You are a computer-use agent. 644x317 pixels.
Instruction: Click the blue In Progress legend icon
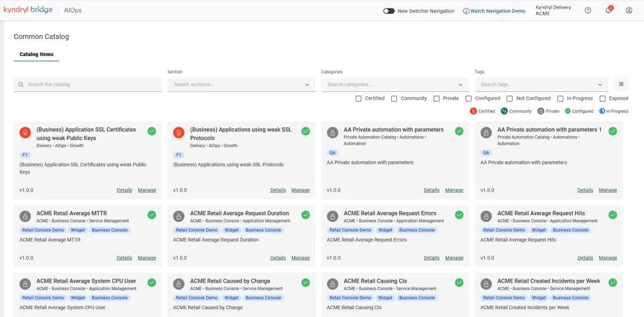point(602,111)
